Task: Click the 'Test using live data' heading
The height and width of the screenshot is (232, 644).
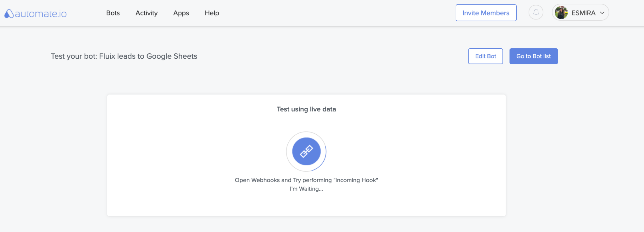Action: [306, 109]
